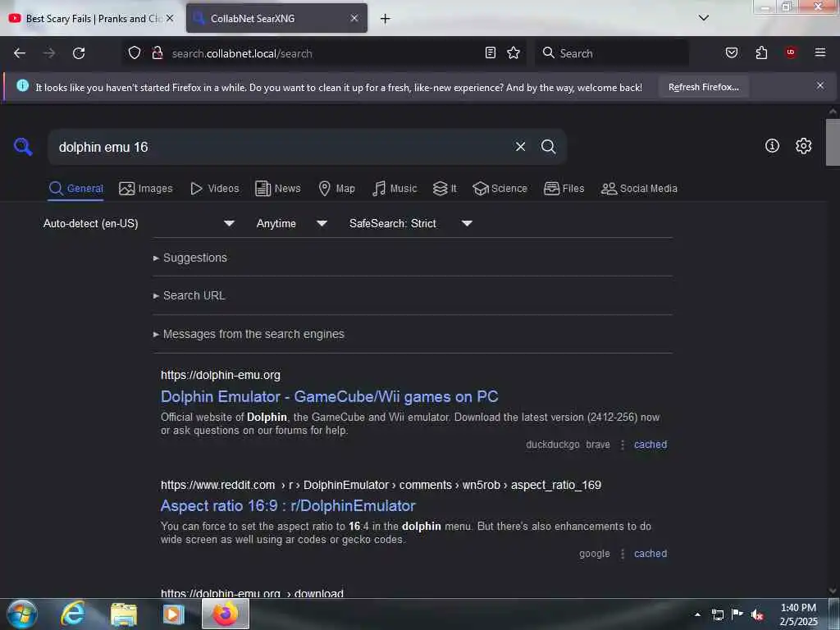Open the tracking protection shield icon
This screenshot has width=840, height=630.
pos(135,53)
